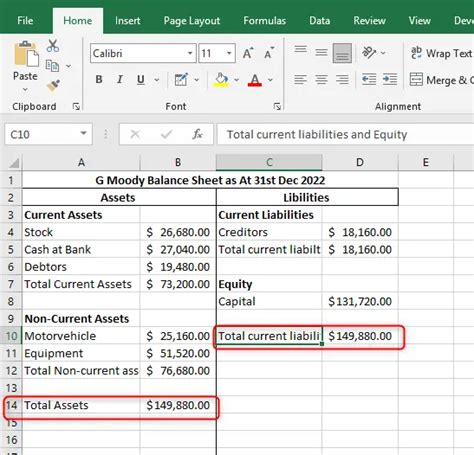Select the Motorvehicle cell

point(81,336)
